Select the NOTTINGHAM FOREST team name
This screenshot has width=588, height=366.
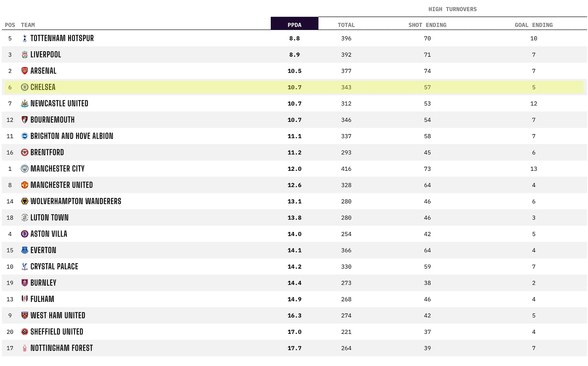point(62,348)
